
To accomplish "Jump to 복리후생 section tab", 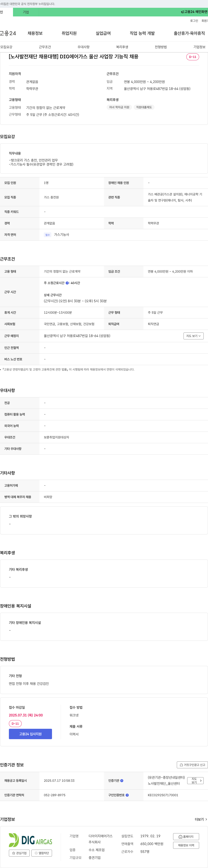I will tap(122, 47).
